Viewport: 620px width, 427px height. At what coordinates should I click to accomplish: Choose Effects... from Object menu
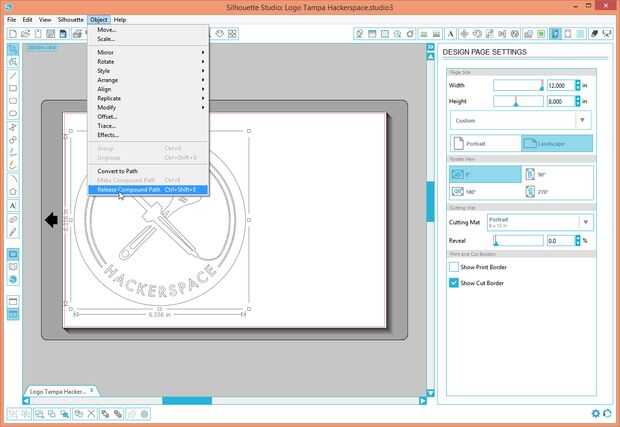[149, 135]
